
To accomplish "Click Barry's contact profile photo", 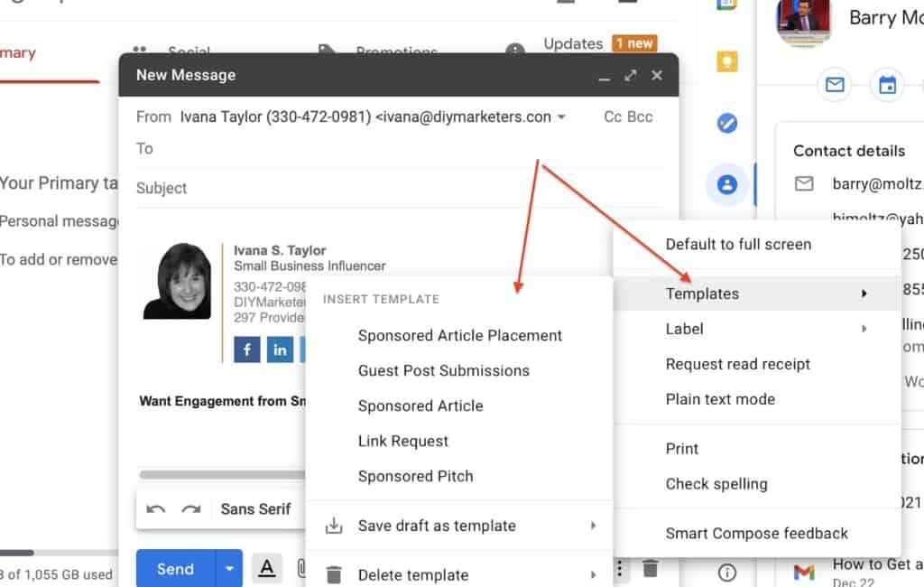I will [803, 22].
